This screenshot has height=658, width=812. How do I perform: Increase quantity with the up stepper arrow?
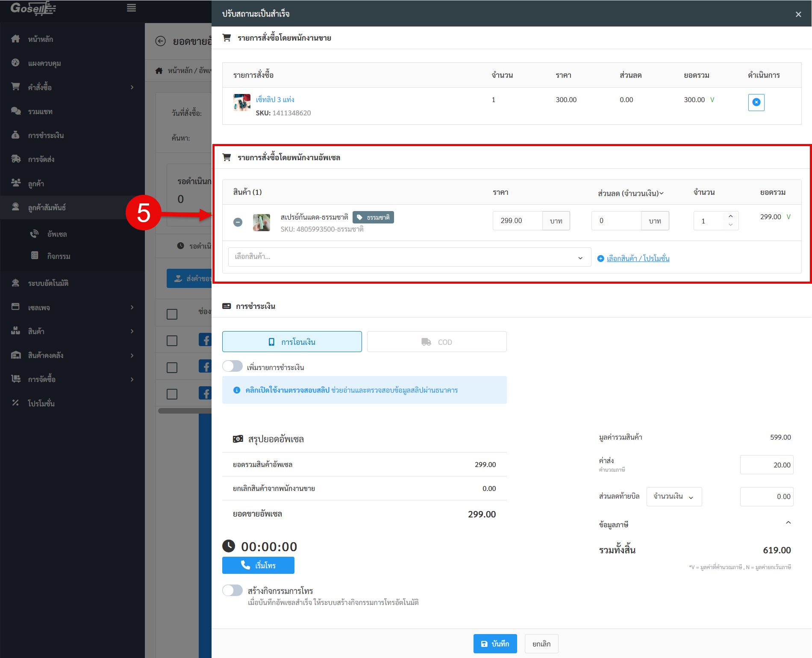point(731,217)
